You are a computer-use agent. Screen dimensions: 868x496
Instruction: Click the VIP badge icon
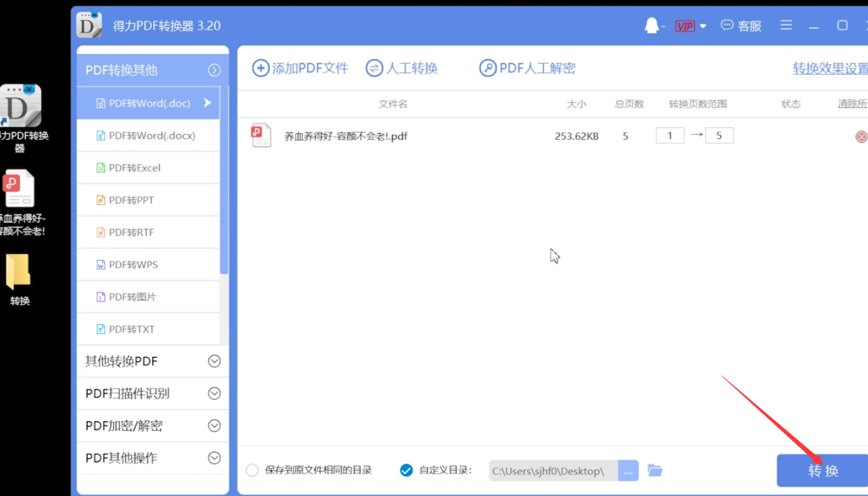(684, 26)
